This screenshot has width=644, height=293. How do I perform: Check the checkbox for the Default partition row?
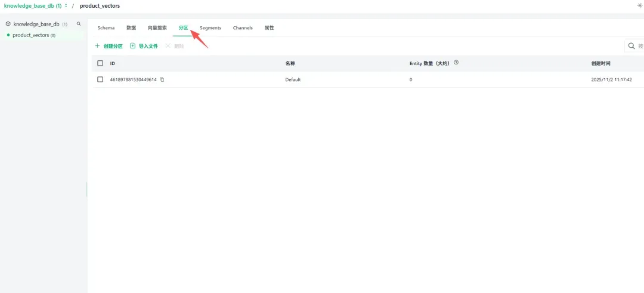click(x=100, y=79)
